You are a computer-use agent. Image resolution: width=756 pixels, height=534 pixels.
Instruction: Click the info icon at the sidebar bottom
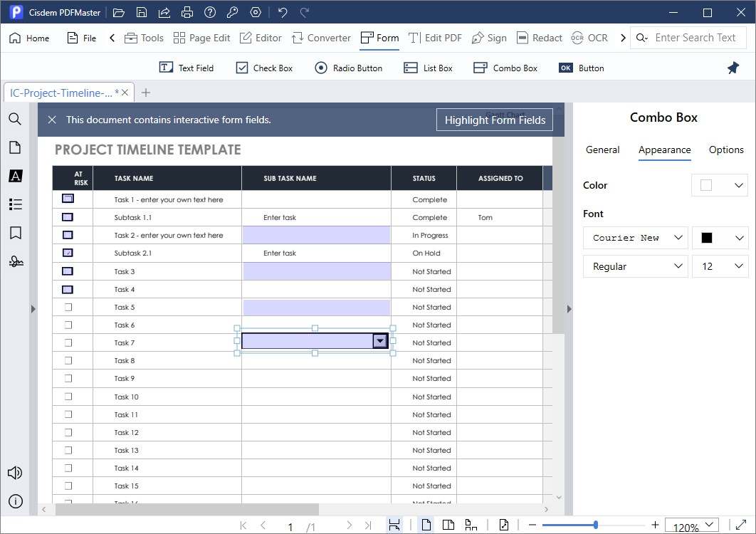15,501
